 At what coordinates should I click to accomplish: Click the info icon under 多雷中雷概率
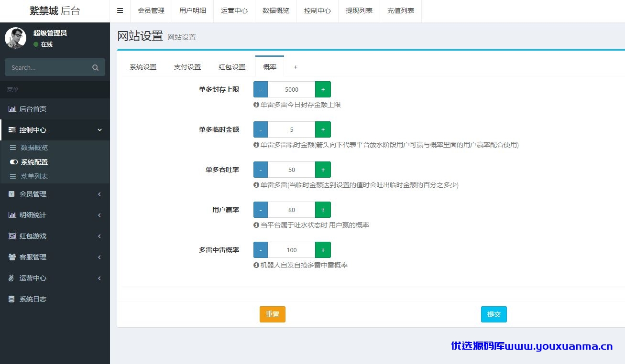[256, 265]
